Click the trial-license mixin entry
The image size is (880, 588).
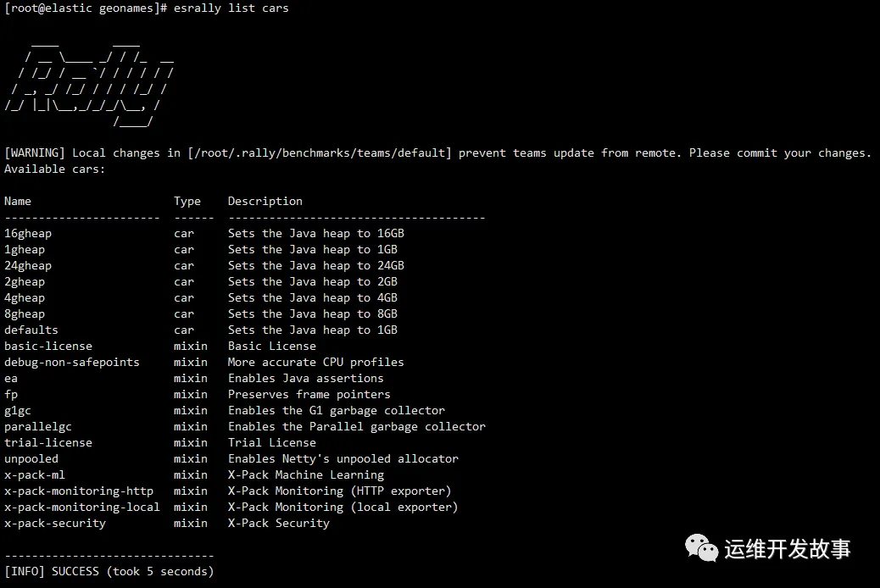(x=48, y=442)
